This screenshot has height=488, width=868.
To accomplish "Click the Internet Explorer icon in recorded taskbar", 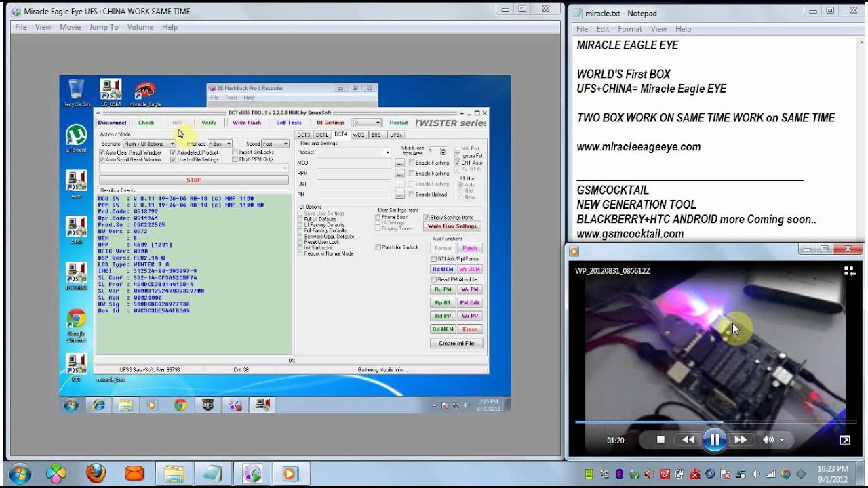I will pyautogui.click(x=99, y=405).
